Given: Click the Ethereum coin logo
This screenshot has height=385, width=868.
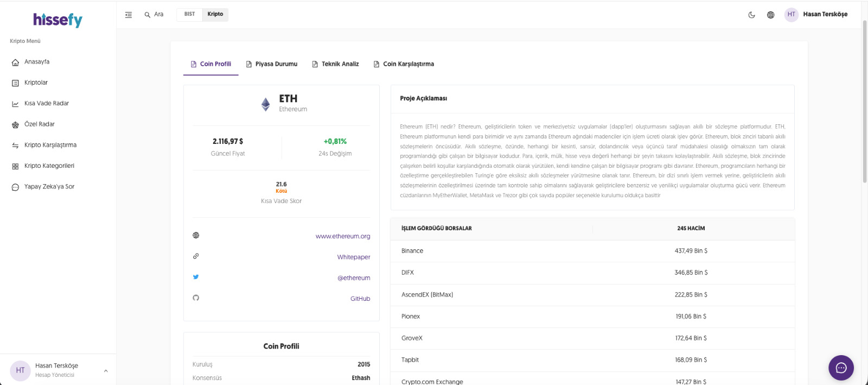Looking at the screenshot, I should pos(266,104).
